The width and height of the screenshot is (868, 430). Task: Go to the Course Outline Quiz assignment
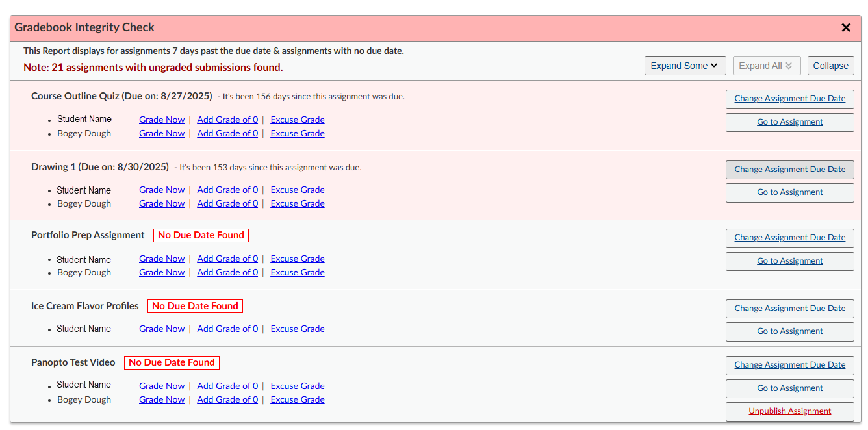click(x=789, y=122)
